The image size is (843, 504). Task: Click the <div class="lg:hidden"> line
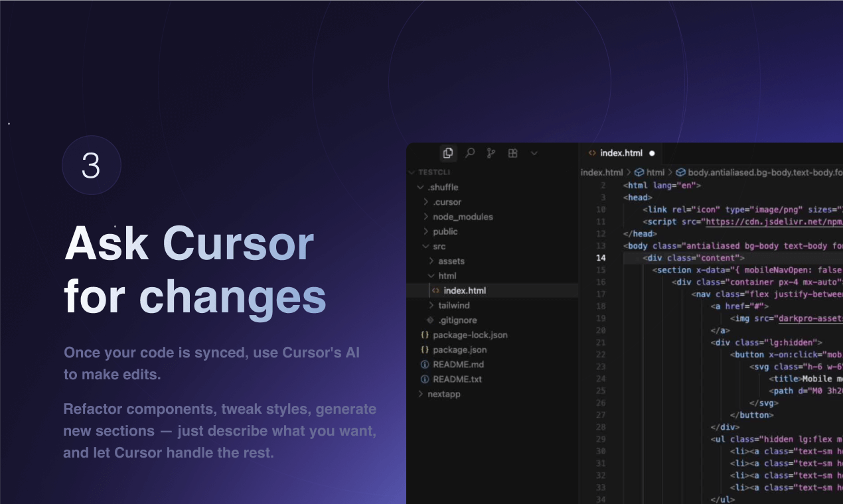[x=767, y=343]
